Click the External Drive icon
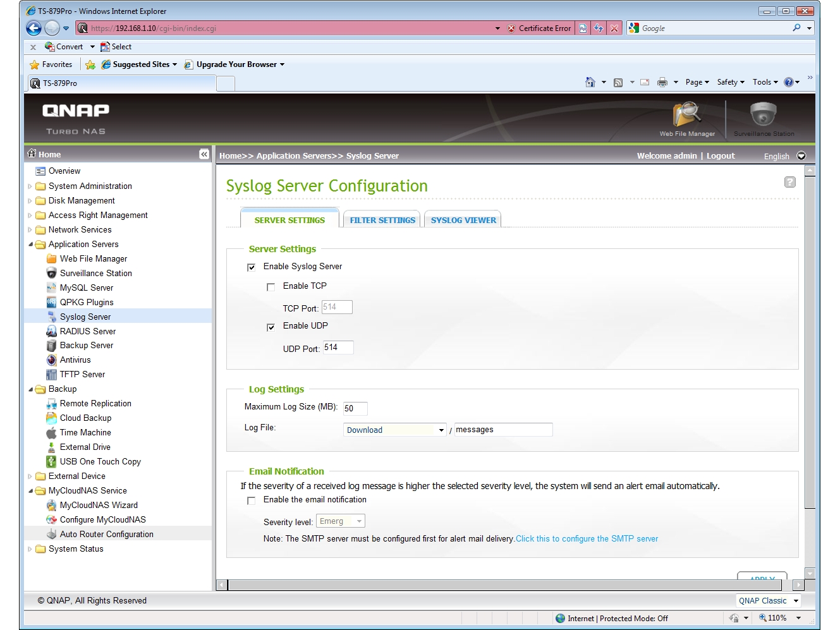The image size is (840, 630). 52,447
